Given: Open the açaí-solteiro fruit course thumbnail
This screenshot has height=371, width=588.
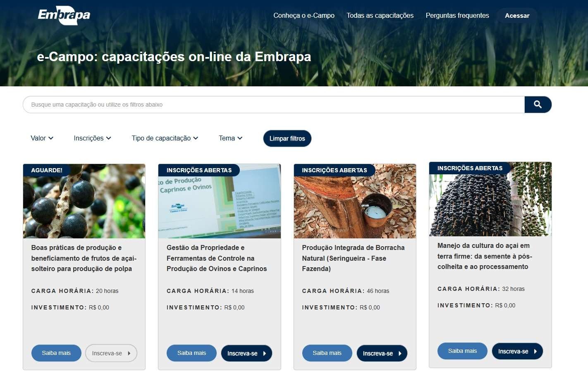Looking at the screenshot, I should (84, 201).
